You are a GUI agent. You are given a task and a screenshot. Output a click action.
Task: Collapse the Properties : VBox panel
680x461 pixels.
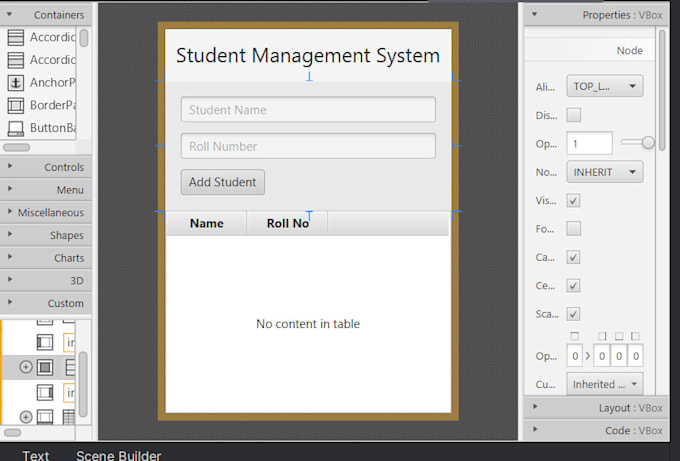pyautogui.click(x=535, y=14)
